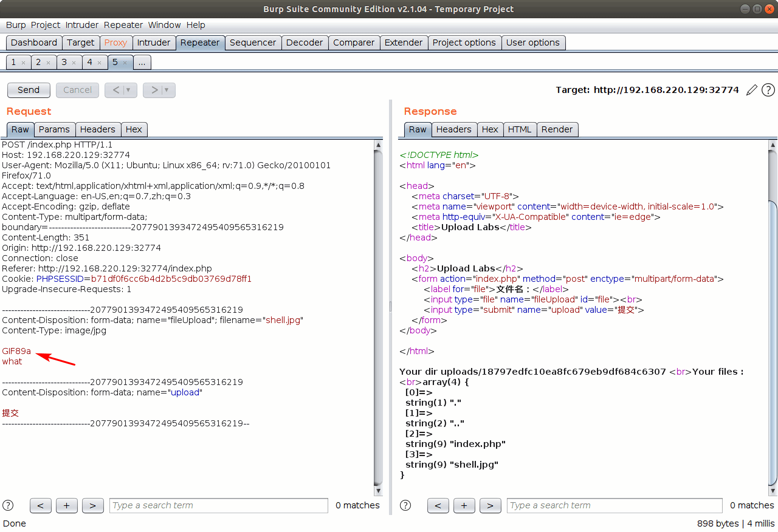Open Repeater help question mark icon
Screen dimensions: 778x532
768,90
